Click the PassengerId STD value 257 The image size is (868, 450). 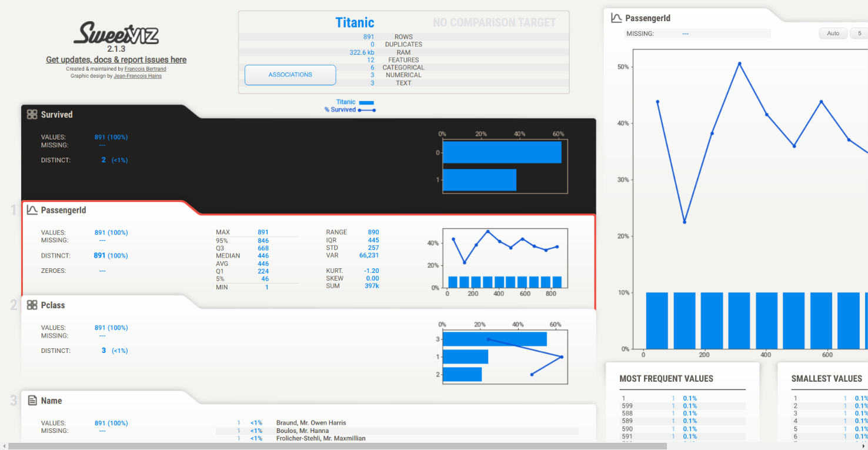[x=373, y=248]
